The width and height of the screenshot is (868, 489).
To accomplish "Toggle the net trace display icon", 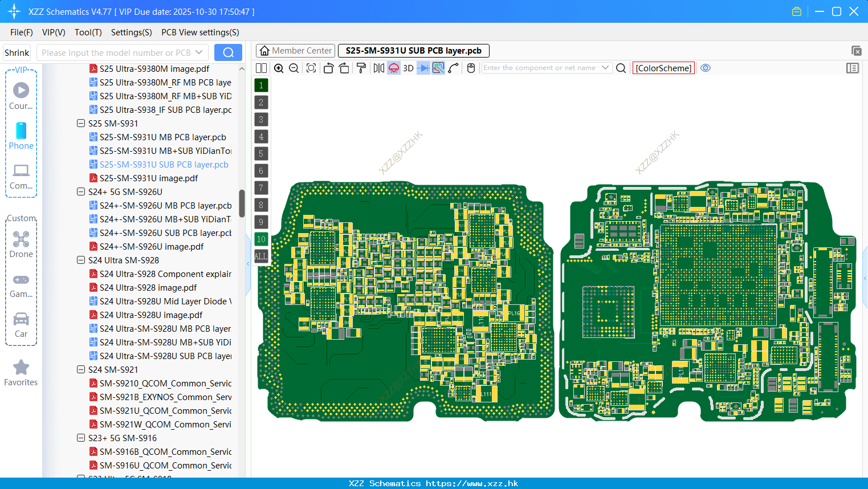I will point(438,68).
